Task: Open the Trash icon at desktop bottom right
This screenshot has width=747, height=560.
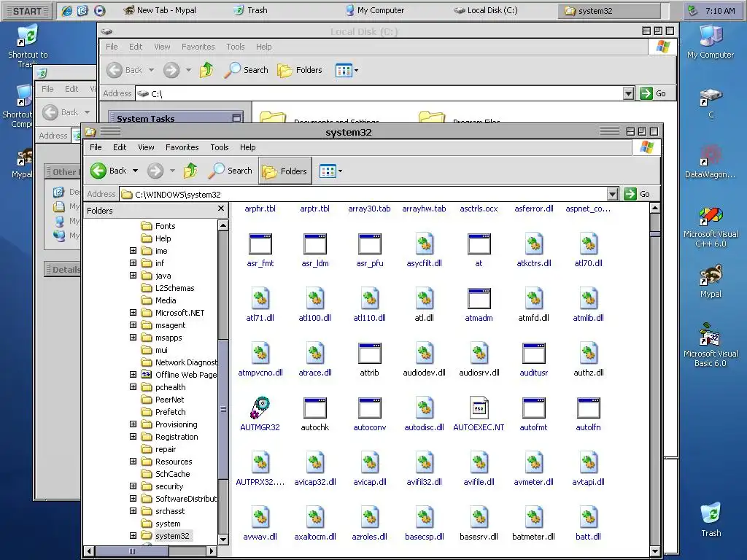Action: point(711,519)
